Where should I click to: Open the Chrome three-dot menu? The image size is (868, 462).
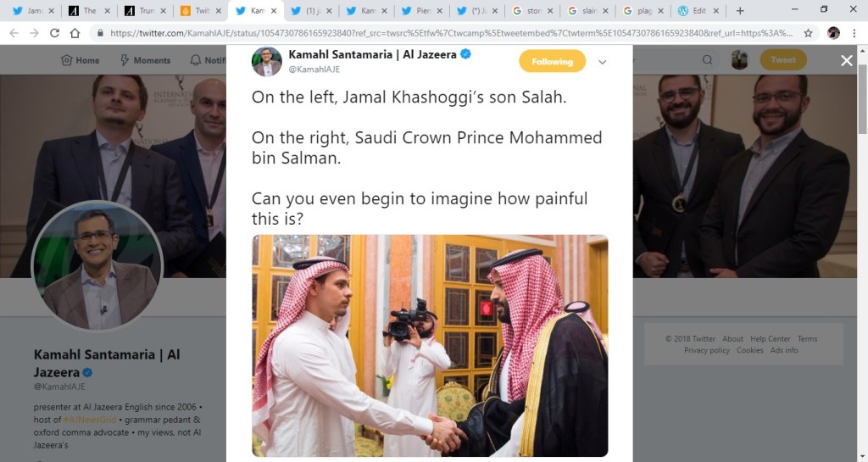click(x=855, y=33)
